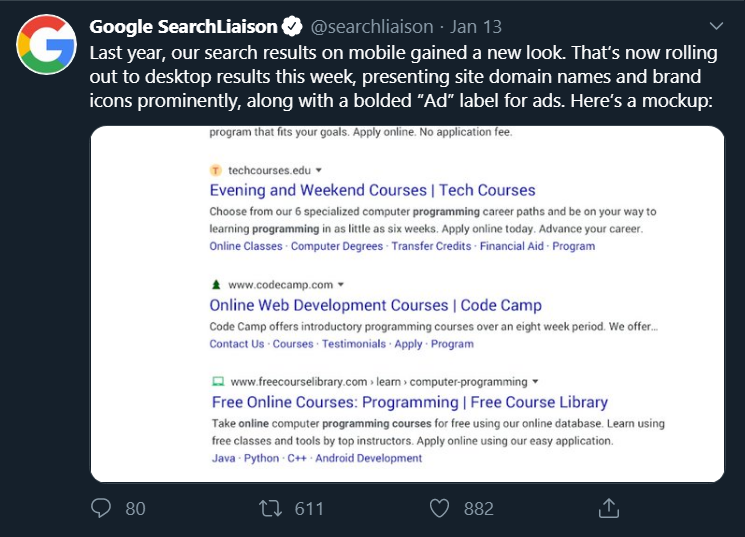Click the retweet arrows icon
745x537 pixels.
[x=270, y=508]
